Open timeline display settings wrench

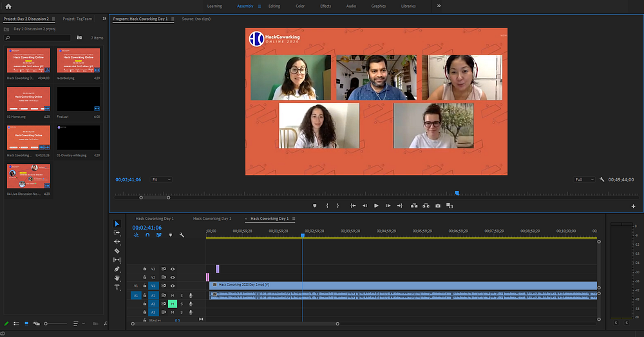[182, 235]
